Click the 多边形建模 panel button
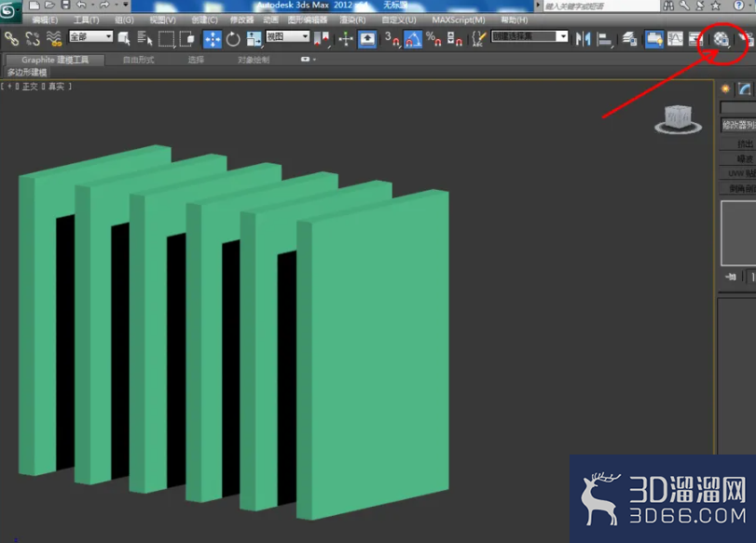The width and height of the screenshot is (756, 543). click(x=27, y=73)
